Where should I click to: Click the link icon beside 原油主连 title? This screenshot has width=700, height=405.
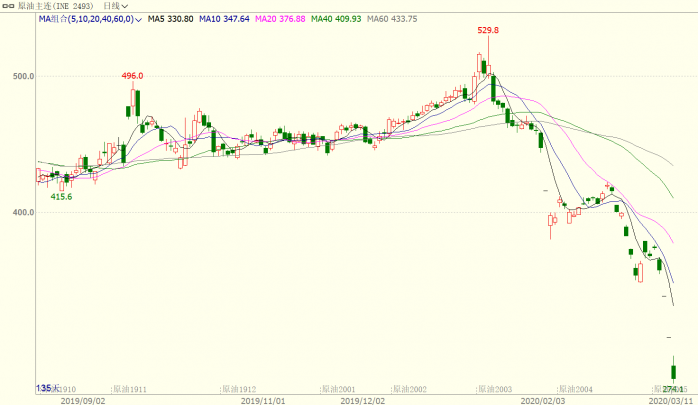[x=10, y=6]
